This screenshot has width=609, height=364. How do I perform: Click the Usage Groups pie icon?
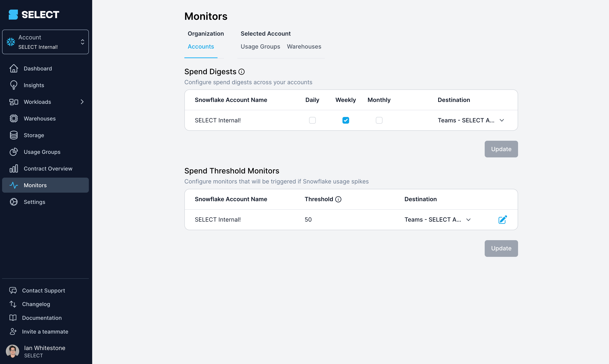(x=14, y=152)
